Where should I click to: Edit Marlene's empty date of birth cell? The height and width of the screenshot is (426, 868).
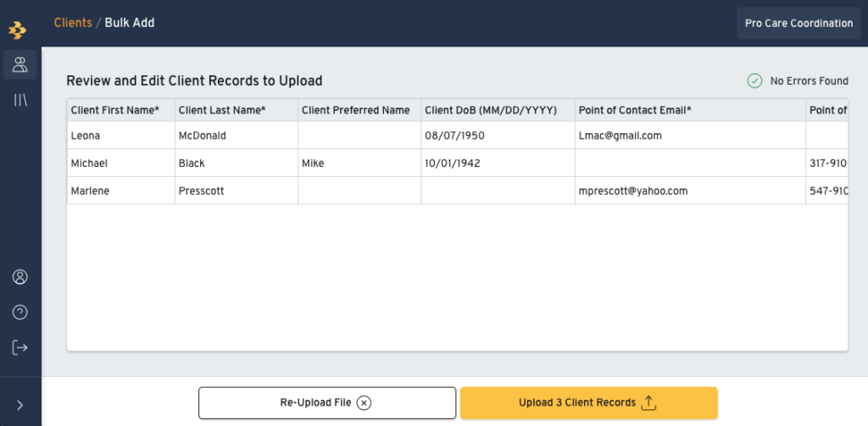(x=498, y=191)
